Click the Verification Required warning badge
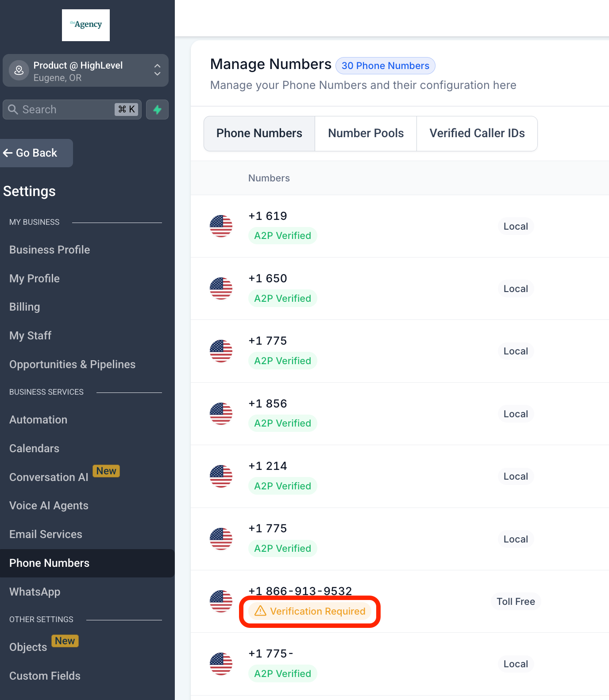609x700 pixels. point(310,611)
